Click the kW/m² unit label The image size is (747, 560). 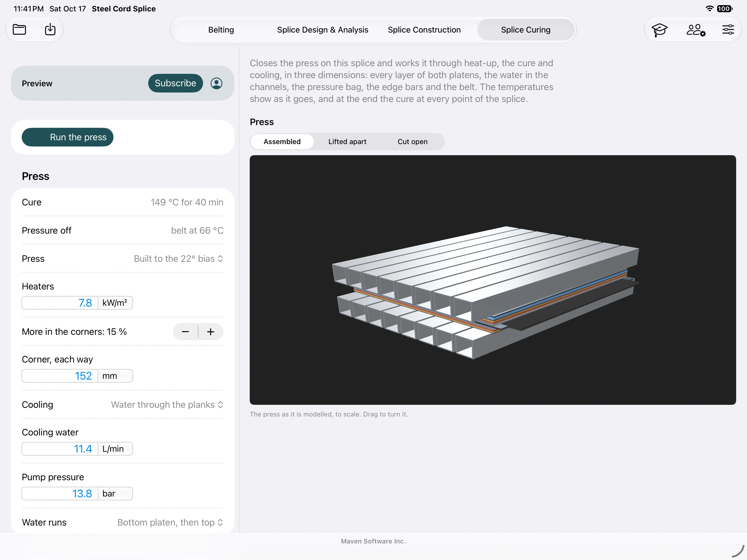pos(115,303)
